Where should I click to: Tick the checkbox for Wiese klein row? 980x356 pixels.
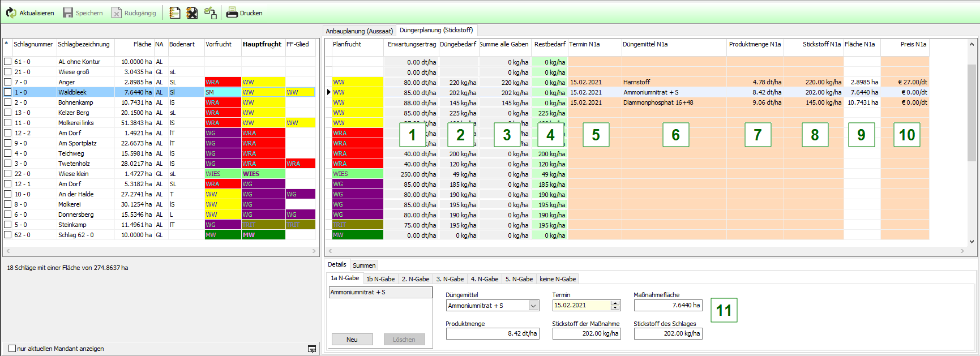point(8,174)
